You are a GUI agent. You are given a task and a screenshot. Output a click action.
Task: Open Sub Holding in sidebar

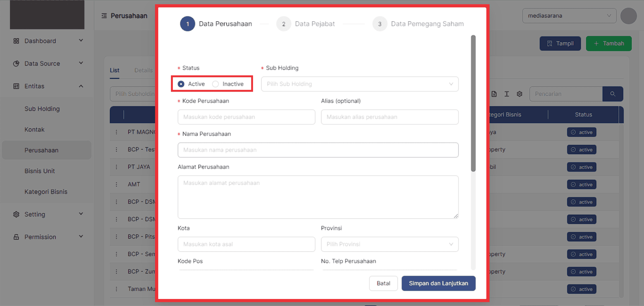42,109
